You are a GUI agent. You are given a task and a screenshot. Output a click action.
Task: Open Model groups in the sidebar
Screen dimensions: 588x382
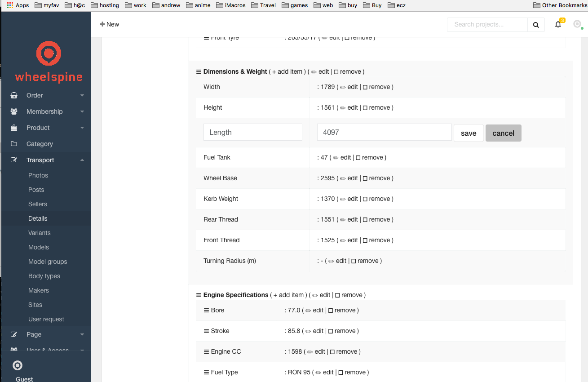[x=48, y=262]
